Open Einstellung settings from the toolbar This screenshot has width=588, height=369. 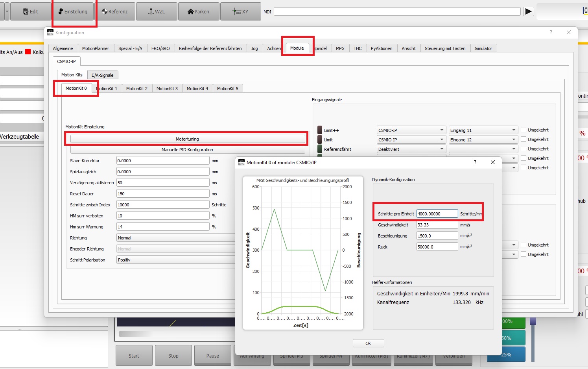point(73,11)
